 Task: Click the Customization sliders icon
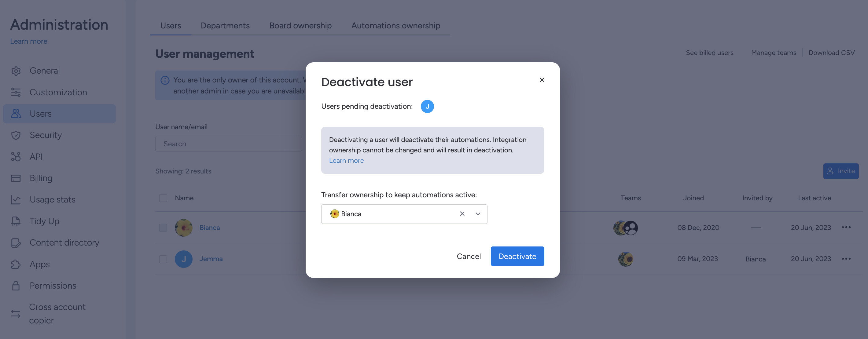coord(16,93)
